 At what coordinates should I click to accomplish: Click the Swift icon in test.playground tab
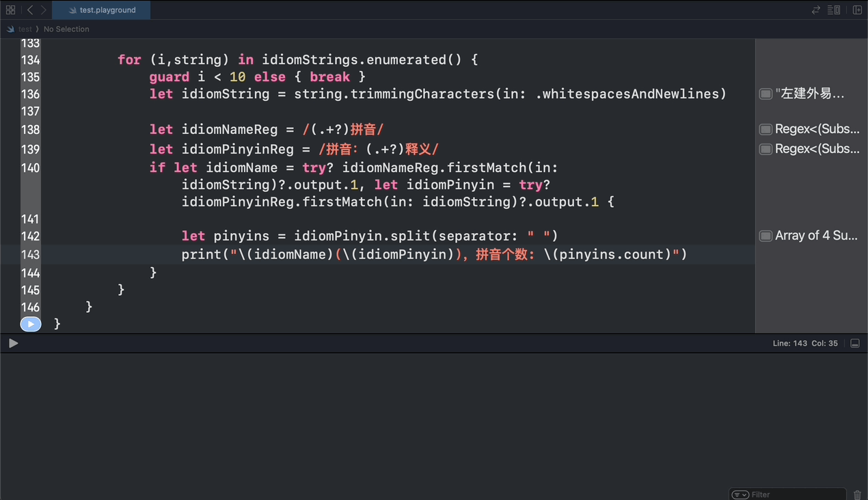73,10
